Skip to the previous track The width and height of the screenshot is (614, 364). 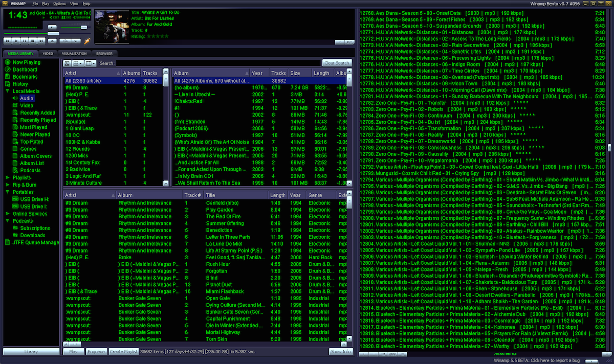[8, 41]
